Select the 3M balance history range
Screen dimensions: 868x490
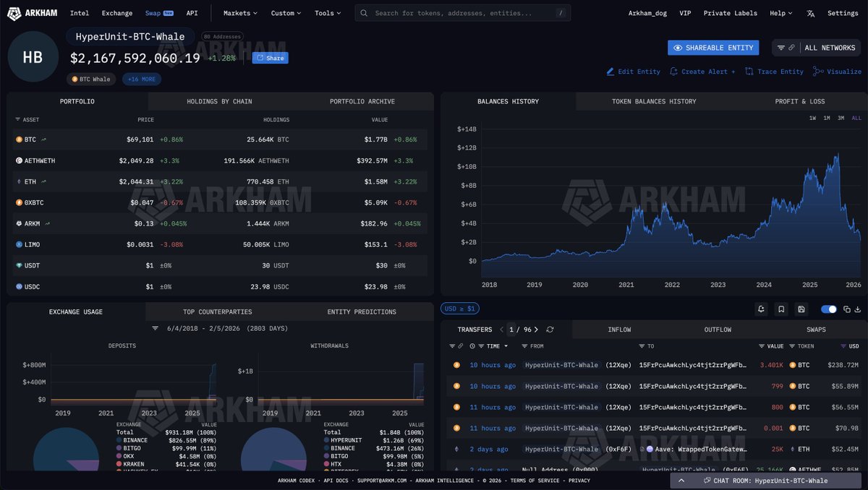(841, 118)
